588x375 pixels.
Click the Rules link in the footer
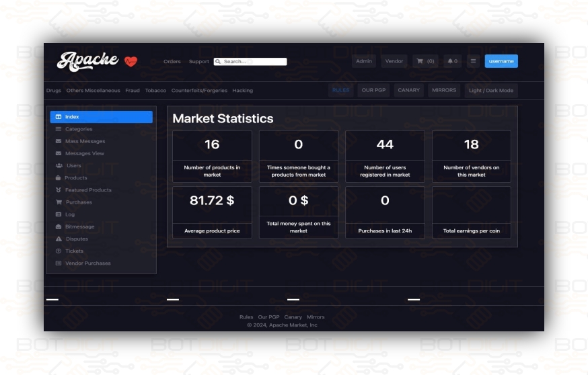(246, 317)
